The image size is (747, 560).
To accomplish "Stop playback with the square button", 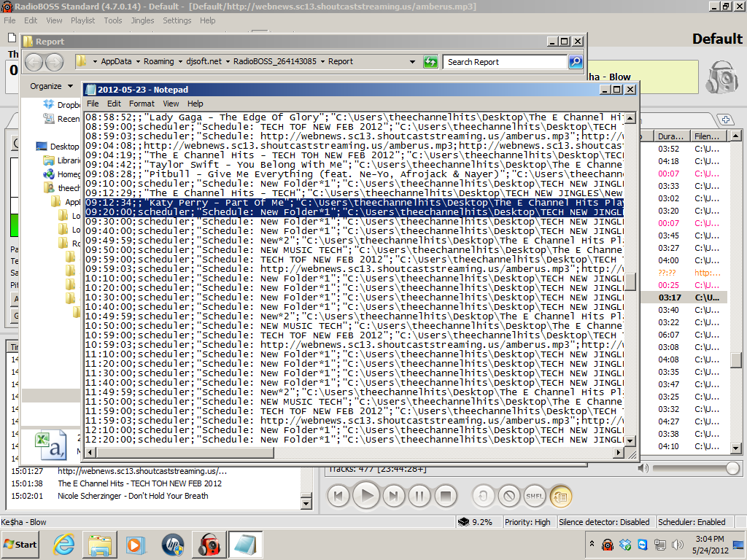I will click(446, 496).
